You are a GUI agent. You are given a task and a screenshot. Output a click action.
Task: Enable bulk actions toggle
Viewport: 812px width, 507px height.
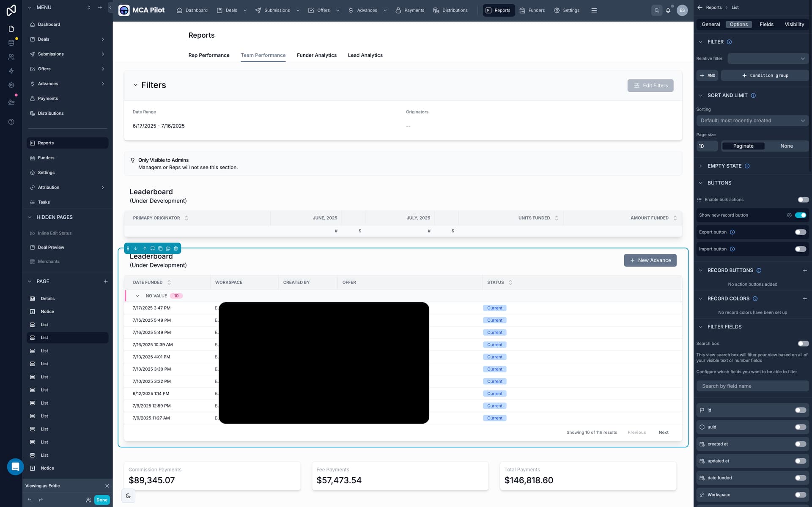click(803, 200)
